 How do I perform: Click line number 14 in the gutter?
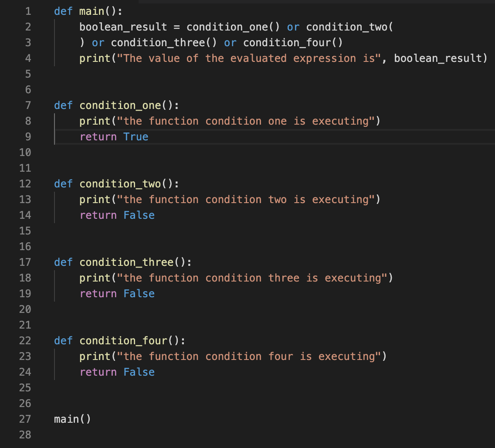point(25,215)
